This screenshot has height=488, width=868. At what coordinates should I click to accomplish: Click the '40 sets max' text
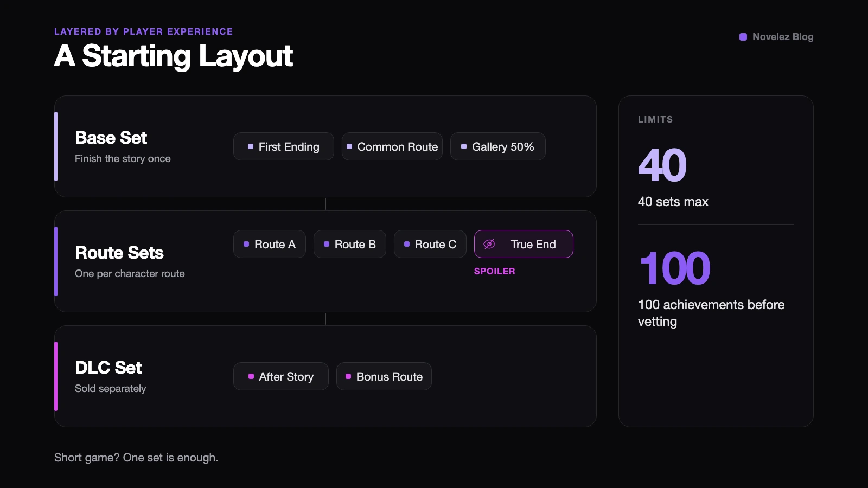click(x=673, y=202)
